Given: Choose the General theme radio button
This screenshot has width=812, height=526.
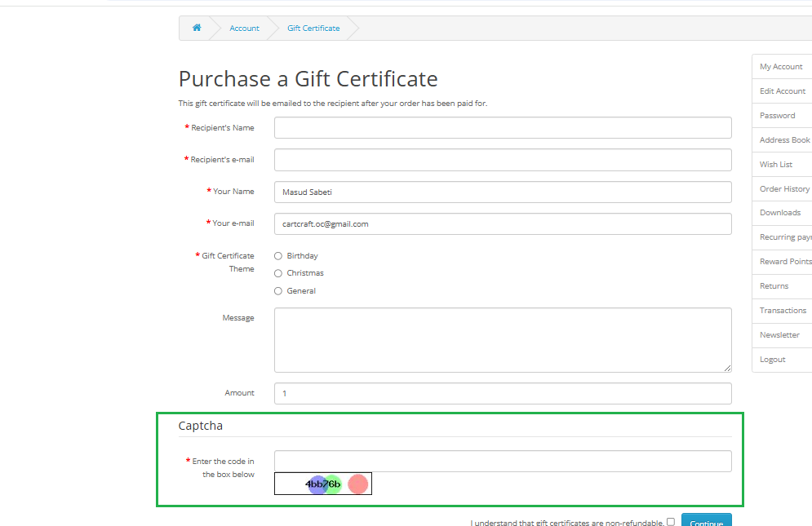Looking at the screenshot, I should coord(278,290).
